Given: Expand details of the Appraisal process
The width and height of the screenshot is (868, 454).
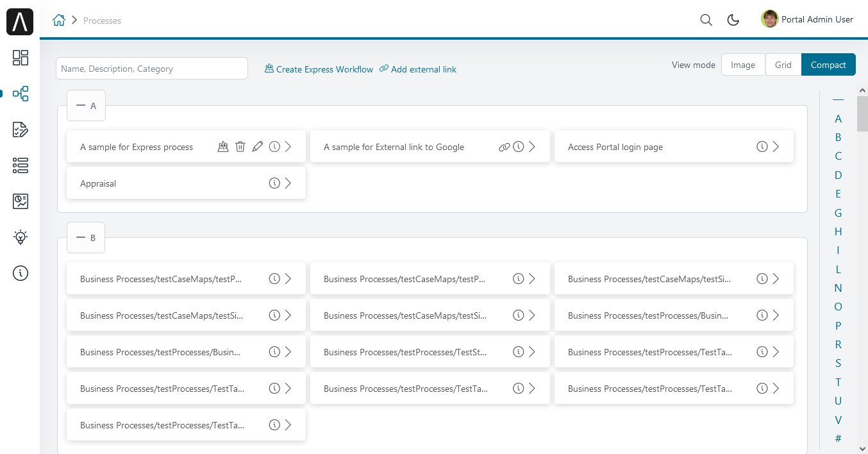Looking at the screenshot, I should pyautogui.click(x=274, y=183).
